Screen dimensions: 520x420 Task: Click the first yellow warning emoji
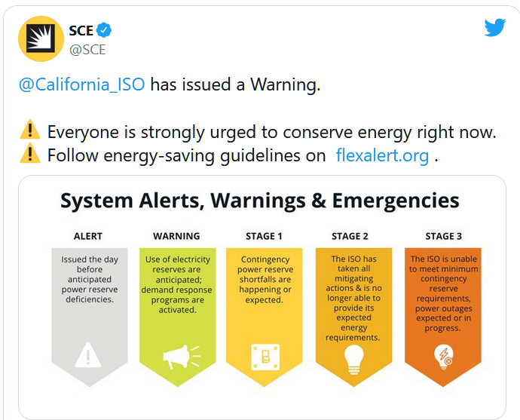(x=29, y=131)
